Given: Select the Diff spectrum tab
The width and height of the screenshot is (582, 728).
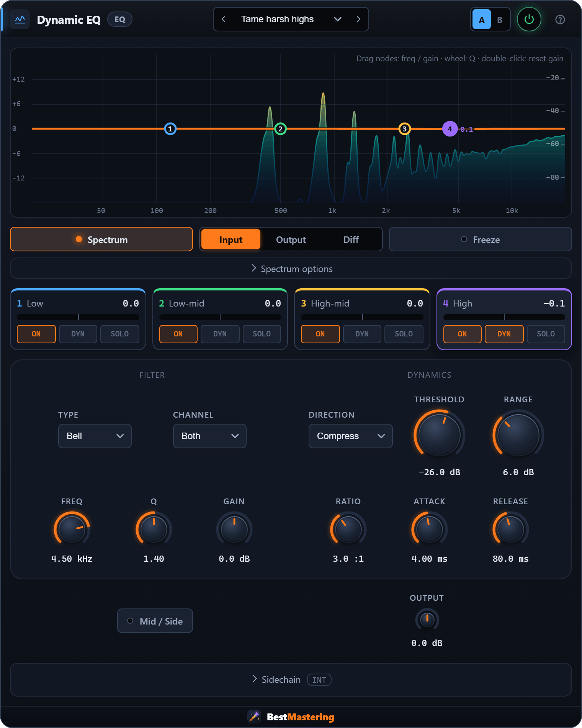Looking at the screenshot, I should 351,239.
